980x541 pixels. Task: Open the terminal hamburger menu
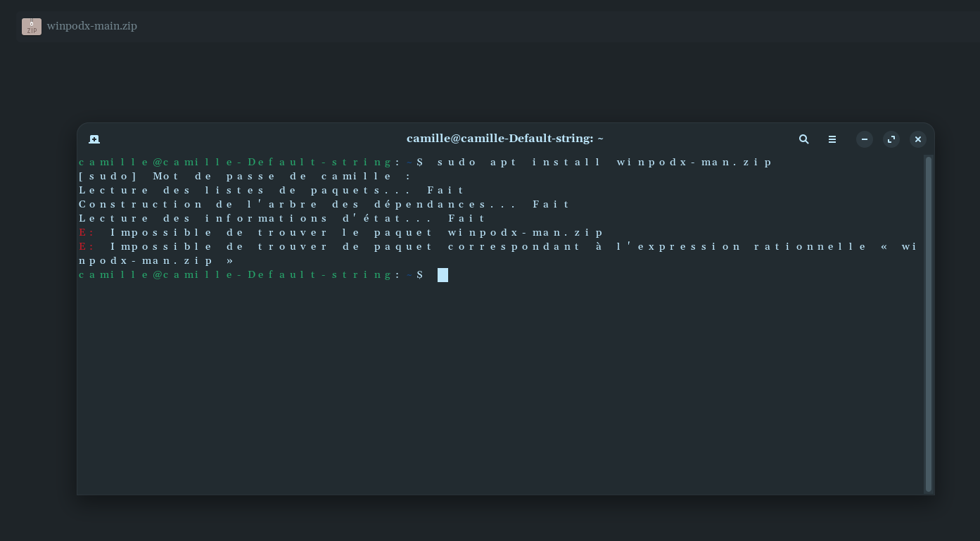click(832, 139)
